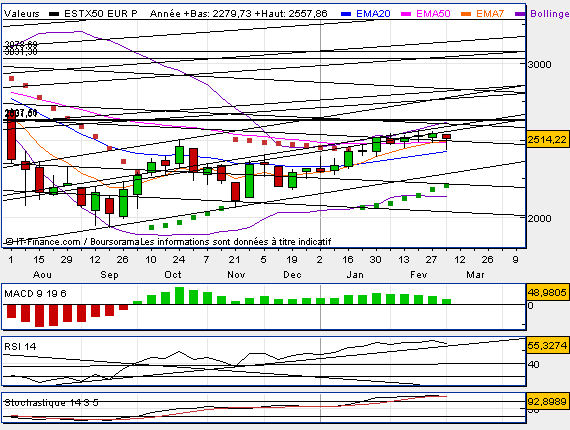
Task: Click the EMA7 orange legend swatch
Action: pos(466,14)
